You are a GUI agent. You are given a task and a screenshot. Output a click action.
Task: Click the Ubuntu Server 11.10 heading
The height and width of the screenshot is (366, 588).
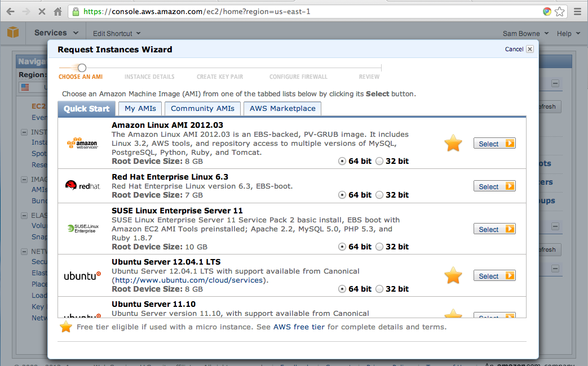tap(154, 304)
